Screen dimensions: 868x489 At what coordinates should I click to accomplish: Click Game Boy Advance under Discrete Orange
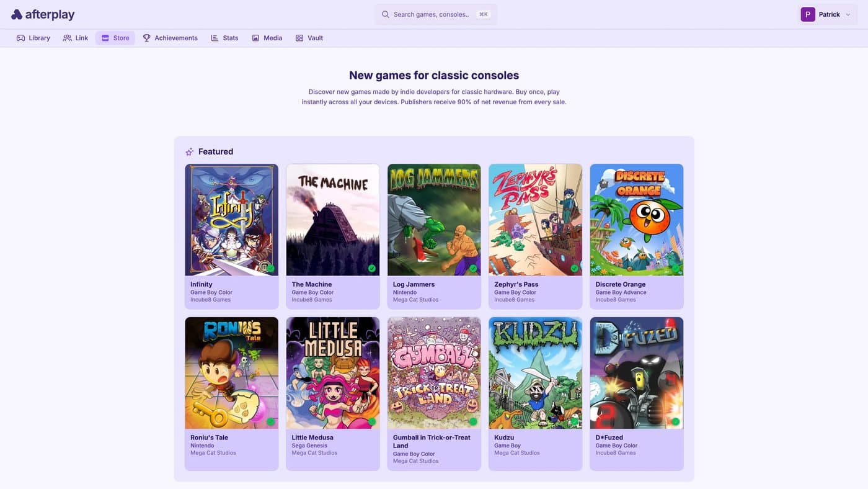tap(621, 292)
